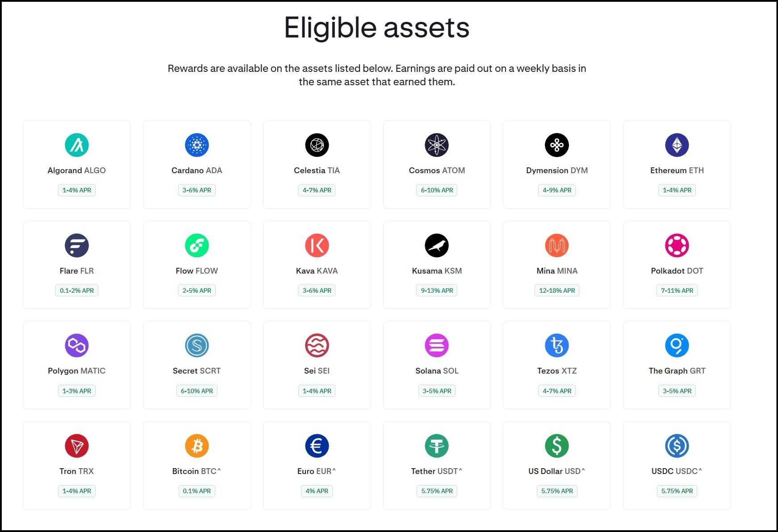The width and height of the screenshot is (778, 532).
Task: Click the orange Bitcoin logo icon
Action: (197, 446)
